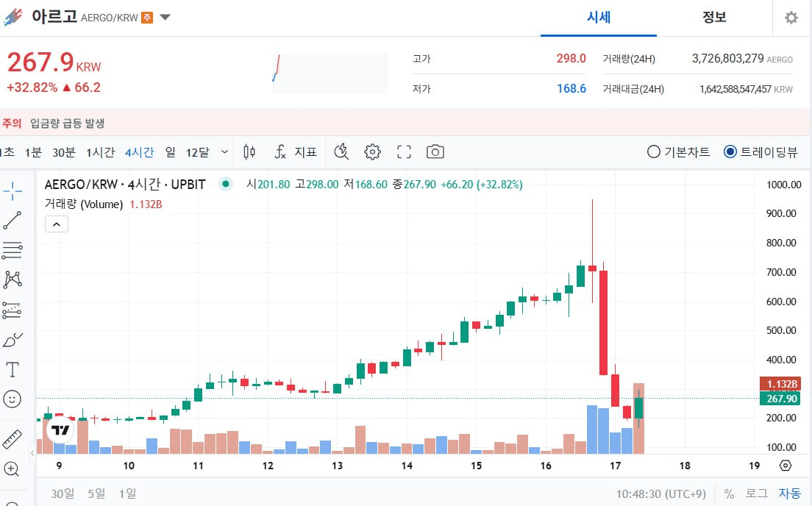
Task: Open the emoji sticker tool
Action: click(x=13, y=399)
